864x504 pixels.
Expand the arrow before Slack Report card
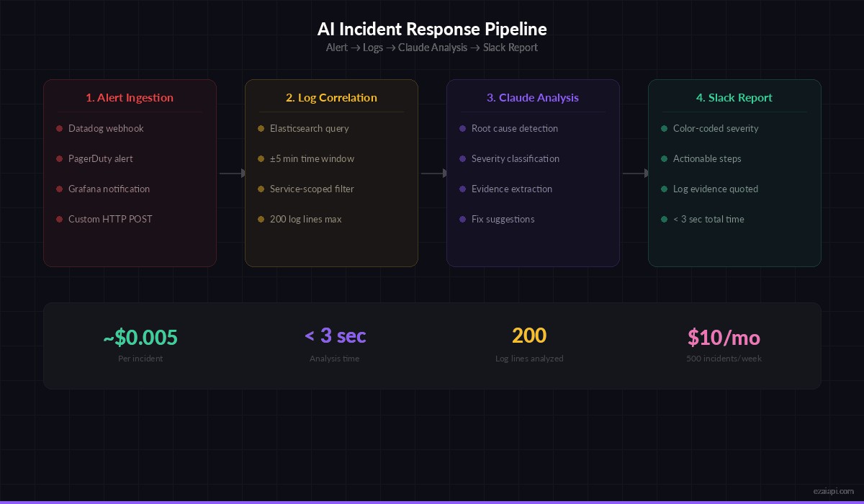[x=634, y=173]
